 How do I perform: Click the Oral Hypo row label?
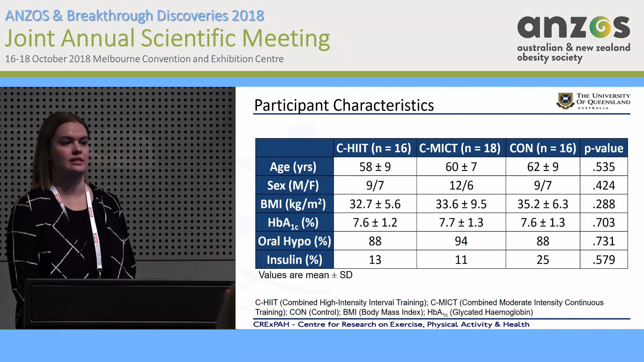coord(294,241)
